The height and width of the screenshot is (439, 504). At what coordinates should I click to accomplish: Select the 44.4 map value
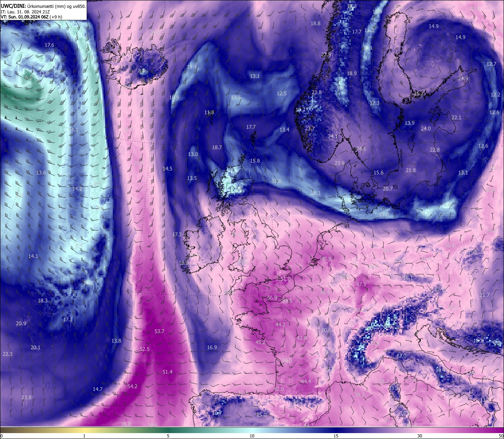coord(306,382)
